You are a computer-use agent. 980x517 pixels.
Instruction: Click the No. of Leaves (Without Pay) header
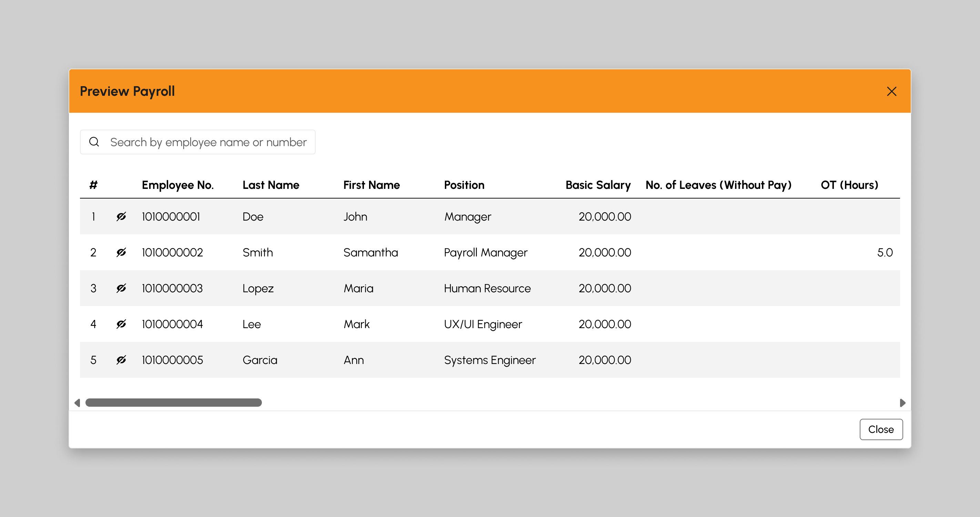pyautogui.click(x=719, y=185)
